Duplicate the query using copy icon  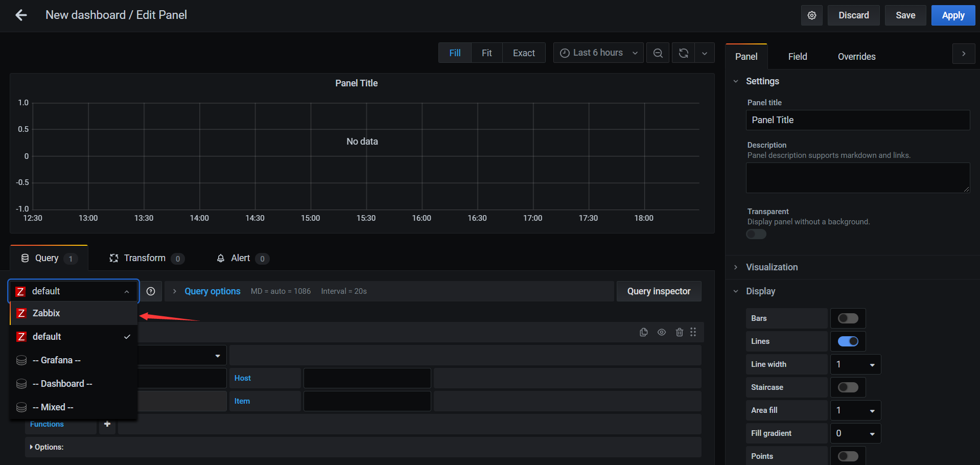point(643,332)
